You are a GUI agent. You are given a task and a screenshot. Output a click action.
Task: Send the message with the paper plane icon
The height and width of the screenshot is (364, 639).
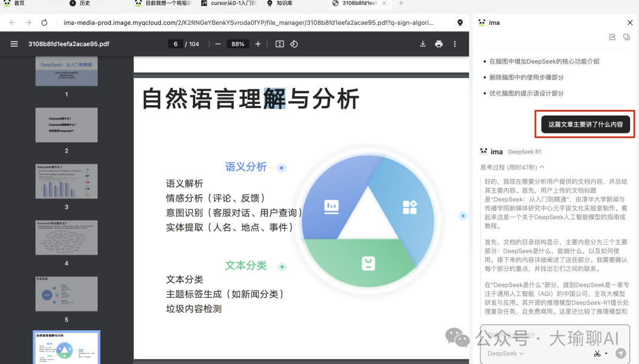tap(620, 353)
